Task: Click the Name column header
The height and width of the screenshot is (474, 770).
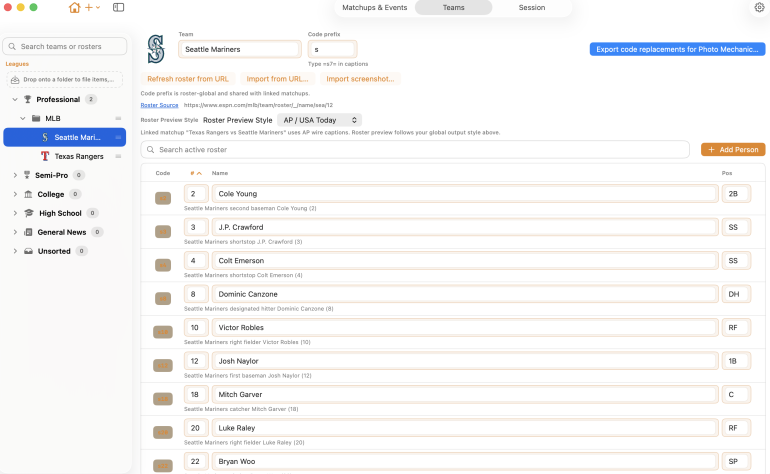Action: click(x=220, y=173)
